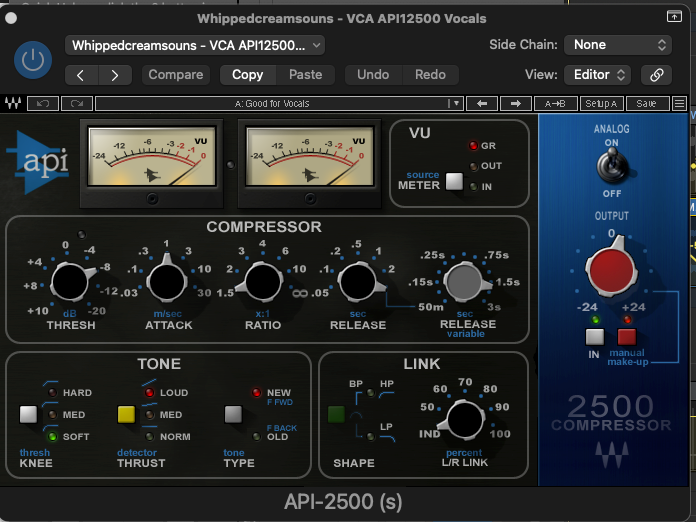Open the Side Chain None dropdown
This screenshot has width=696, height=522.
click(x=618, y=45)
